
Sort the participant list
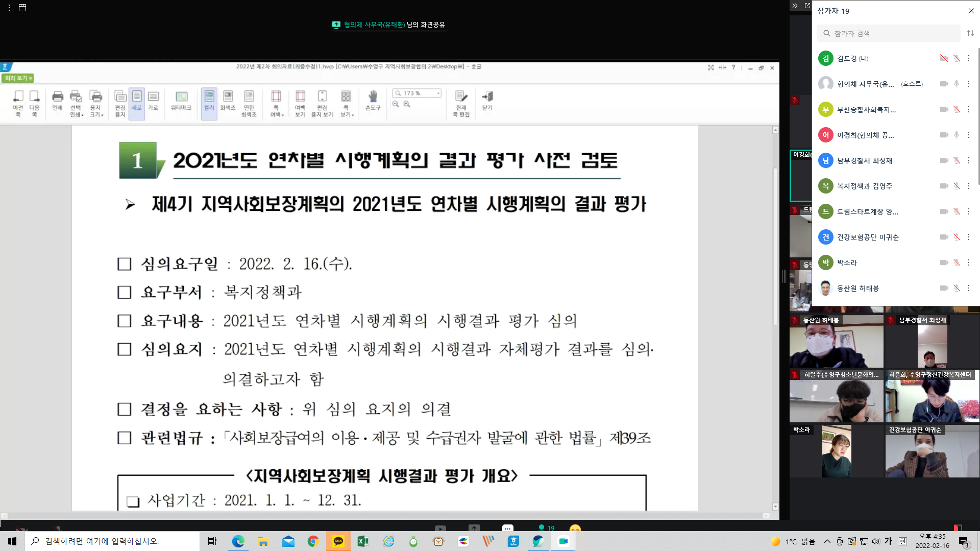[x=970, y=33]
